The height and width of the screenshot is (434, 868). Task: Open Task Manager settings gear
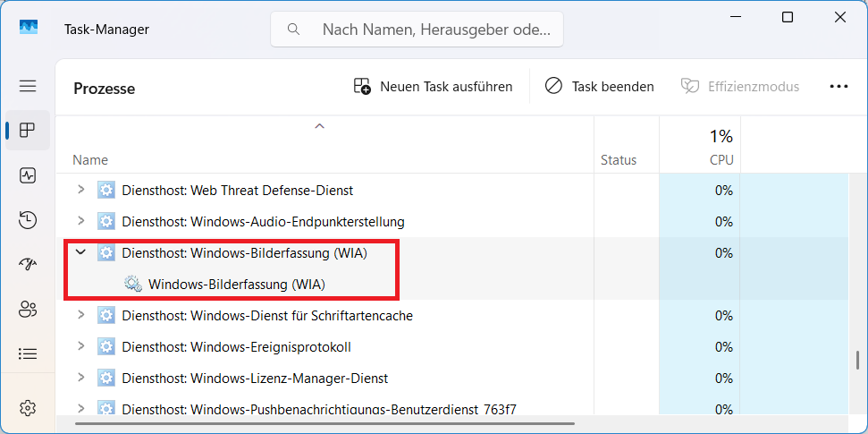[x=28, y=408]
